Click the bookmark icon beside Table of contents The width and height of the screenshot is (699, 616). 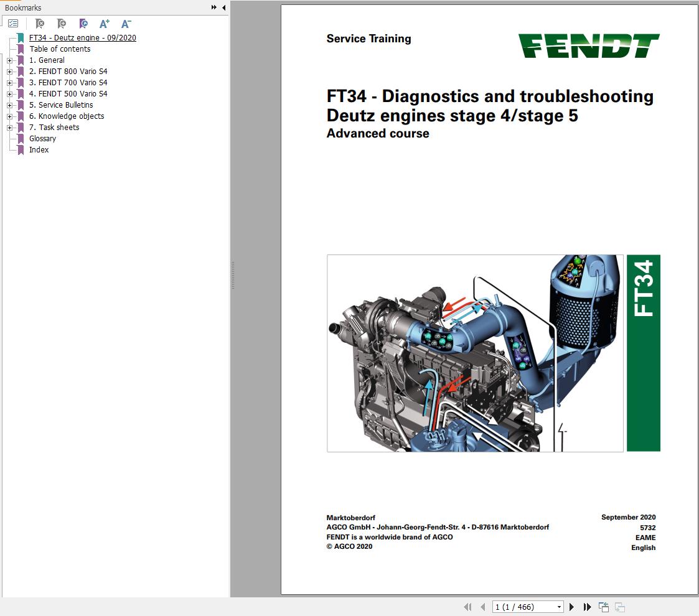point(21,49)
